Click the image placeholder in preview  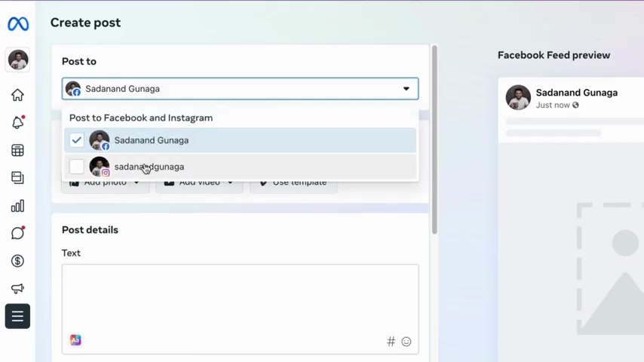(x=610, y=268)
